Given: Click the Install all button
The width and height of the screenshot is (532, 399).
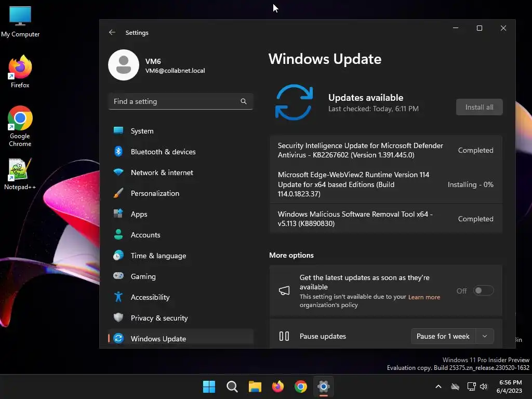Looking at the screenshot, I should 479,107.
